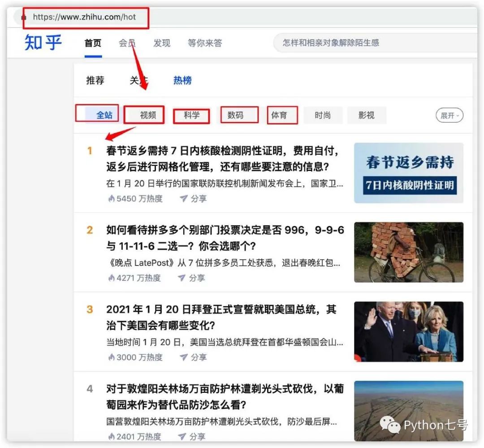The width and height of the screenshot is (484, 448).
Task: Filter hot list by 影视
Action: [x=367, y=115]
